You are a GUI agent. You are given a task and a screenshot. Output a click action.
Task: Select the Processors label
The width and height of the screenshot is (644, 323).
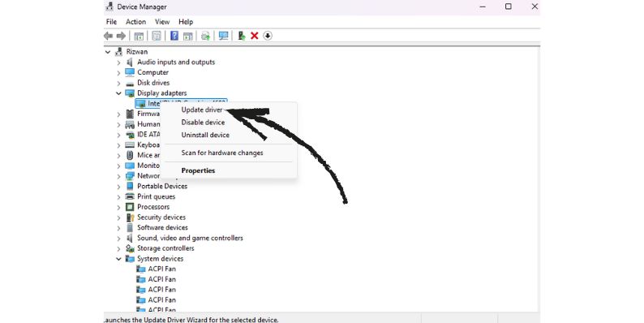click(x=153, y=207)
